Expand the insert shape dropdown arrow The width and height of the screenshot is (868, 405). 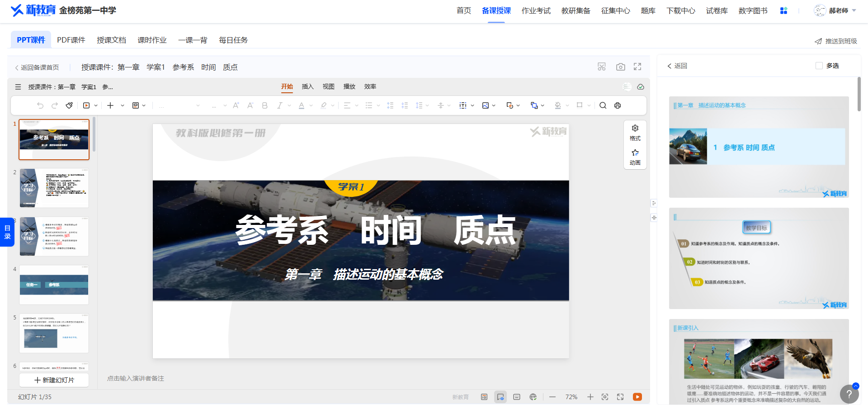(518, 105)
